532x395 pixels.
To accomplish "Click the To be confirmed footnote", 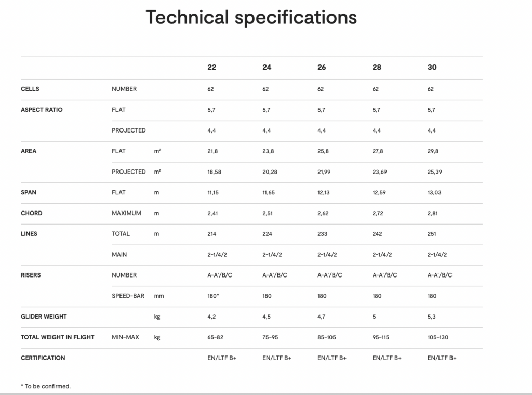I will pos(46,386).
